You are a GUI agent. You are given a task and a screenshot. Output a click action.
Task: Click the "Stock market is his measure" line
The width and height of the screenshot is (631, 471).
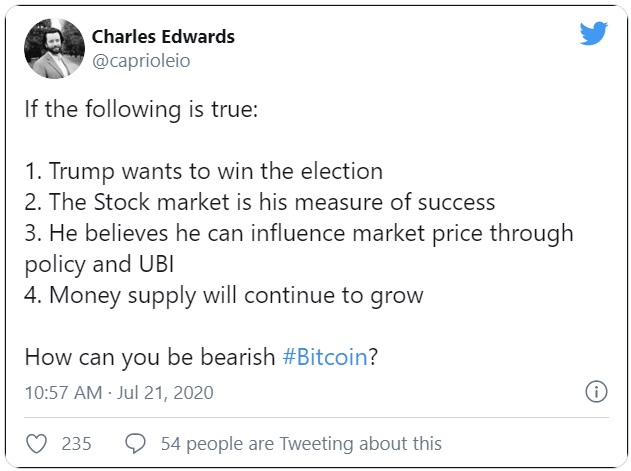pos(259,202)
